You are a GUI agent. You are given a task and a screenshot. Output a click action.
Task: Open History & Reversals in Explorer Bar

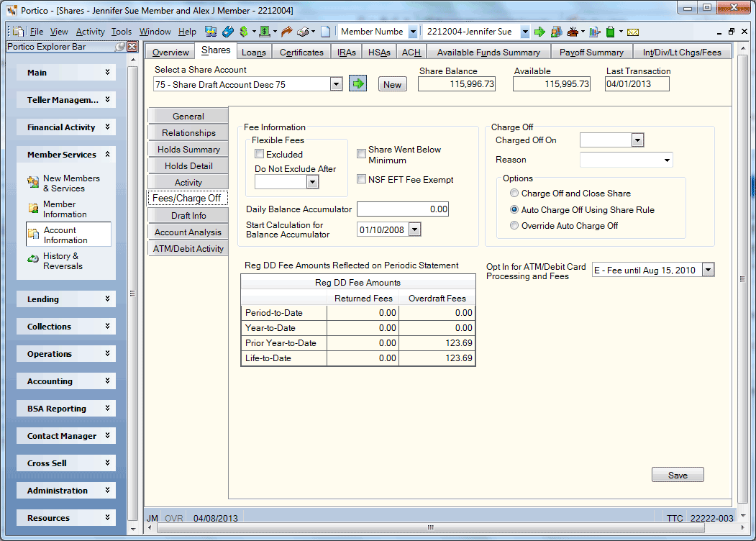63,261
